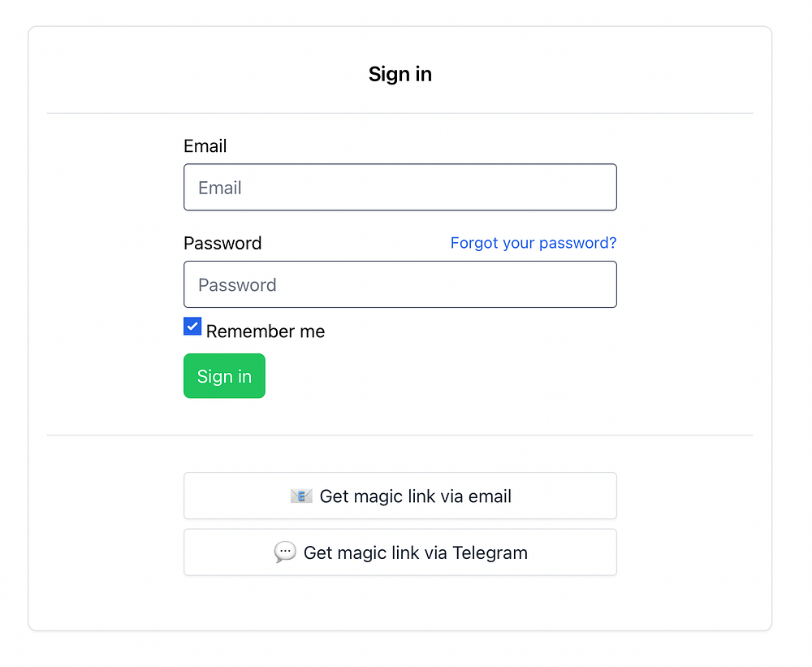Toggle the Remember me checkbox
This screenshot has width=812, height=667.
point(192,327)
